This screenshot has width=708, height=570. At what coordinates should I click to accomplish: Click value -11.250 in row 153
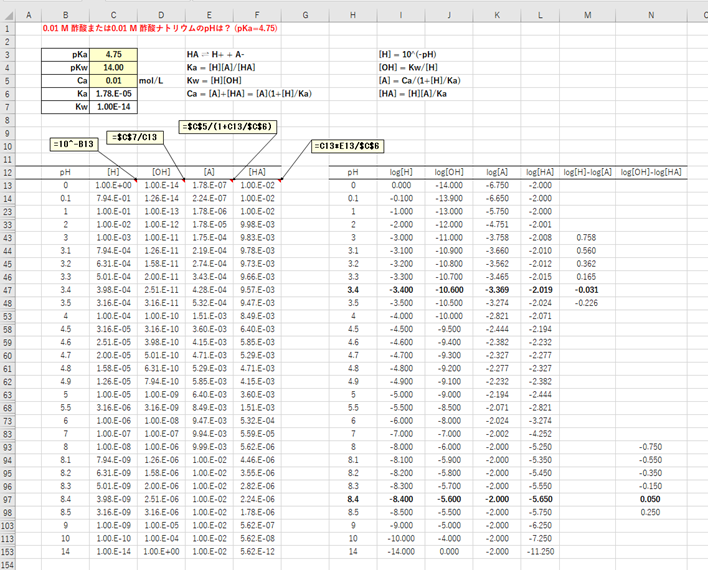pyautogui.click(x=540, y=552)
